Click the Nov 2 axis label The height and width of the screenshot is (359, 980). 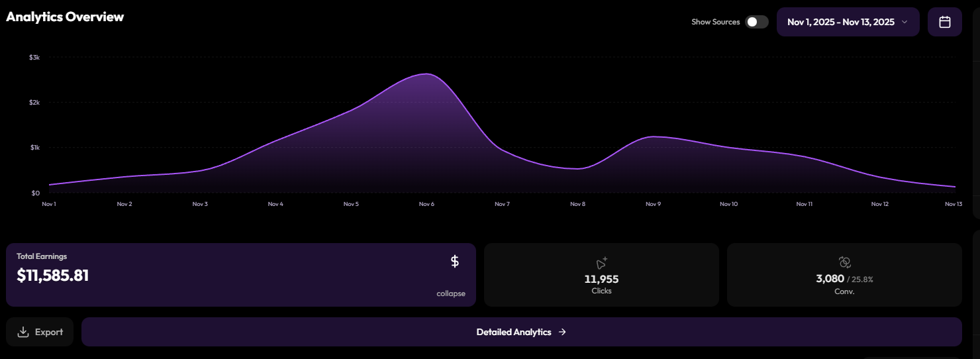tap(124, 204)
